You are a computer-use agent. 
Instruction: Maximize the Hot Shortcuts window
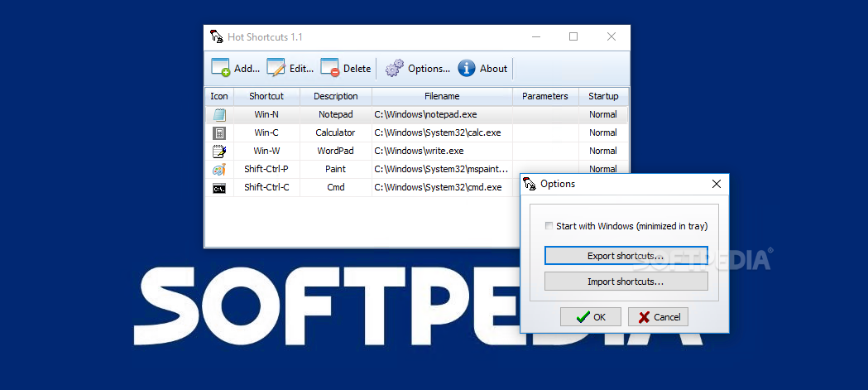(x=573, y=37)
